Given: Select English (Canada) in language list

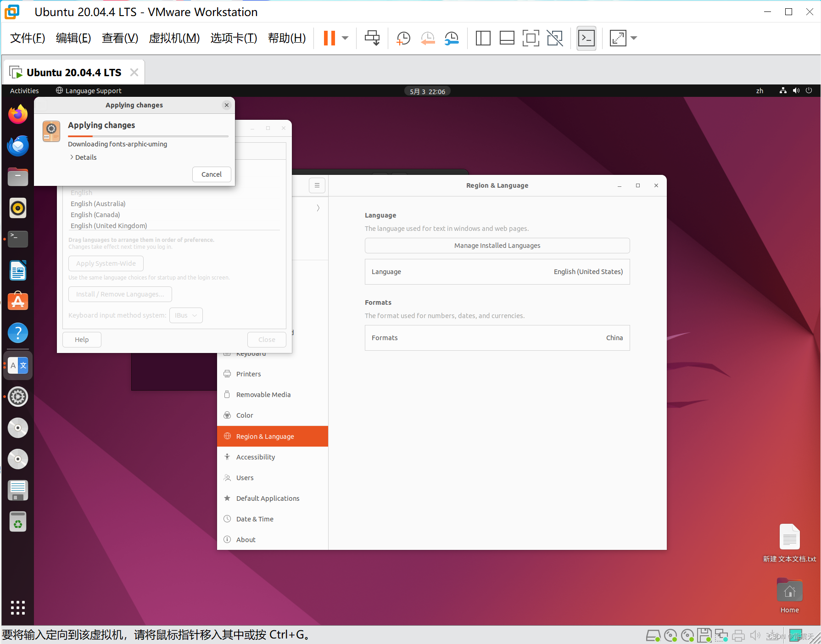Looking at the screenshot, I should click(x=95, y=215).
